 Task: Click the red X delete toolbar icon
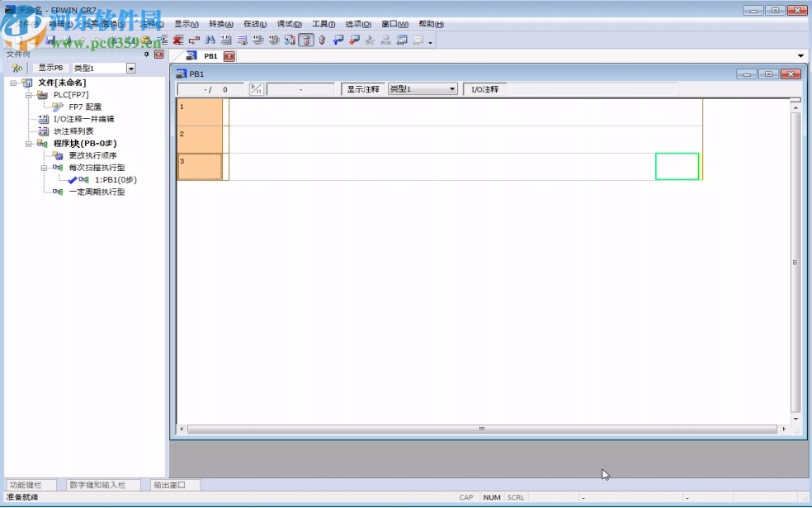[x=178, y=40]
